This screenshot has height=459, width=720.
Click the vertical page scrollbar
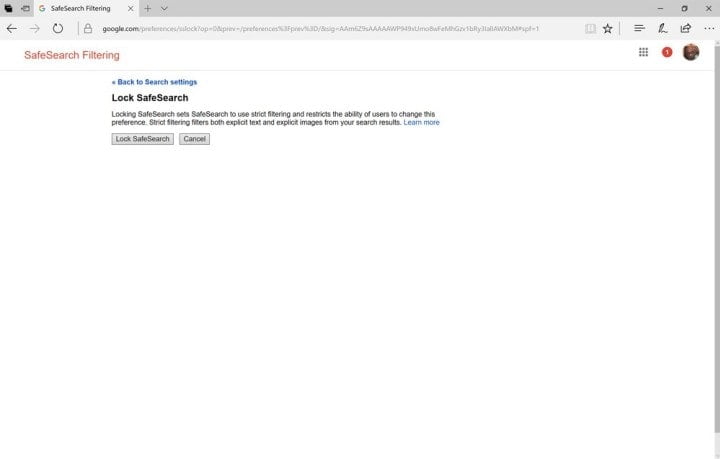(717, 239)
